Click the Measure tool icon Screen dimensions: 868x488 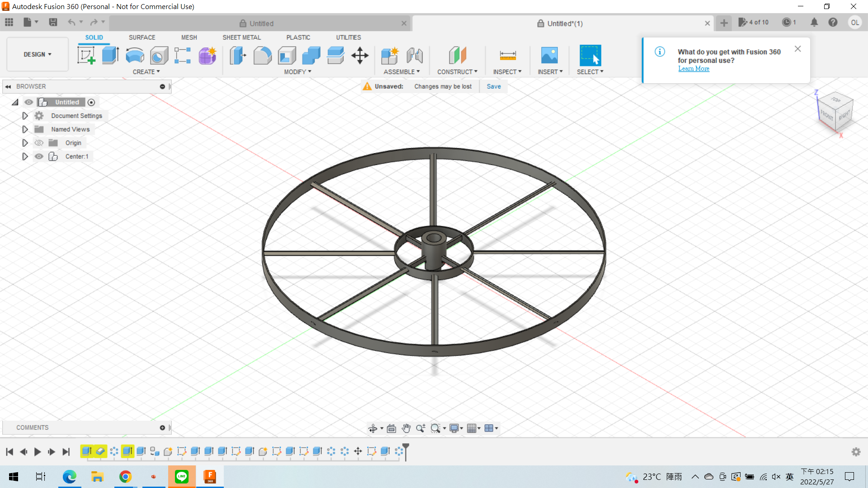tap(508, 56)
